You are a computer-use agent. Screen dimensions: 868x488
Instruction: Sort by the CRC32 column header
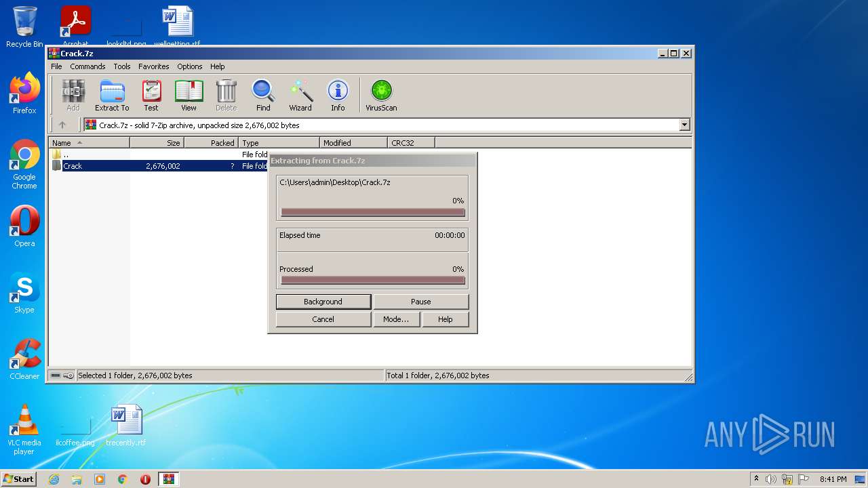pyautogui.click(x=411, y=143)
